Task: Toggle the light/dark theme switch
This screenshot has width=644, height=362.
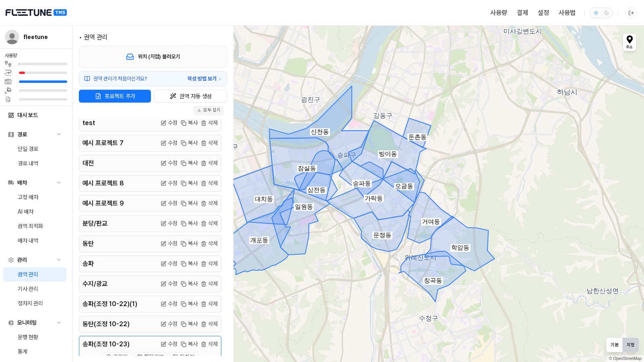Action: click(x=601, y=13)
